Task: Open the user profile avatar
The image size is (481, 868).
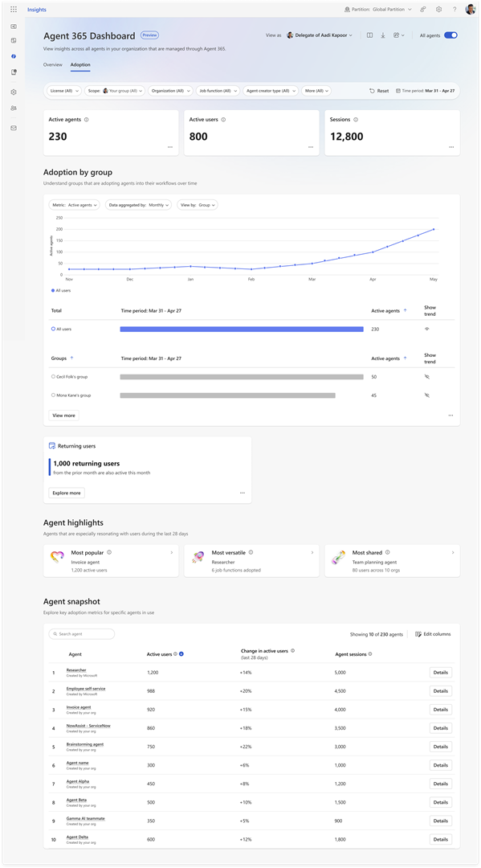Action: (x=471, y=10)
